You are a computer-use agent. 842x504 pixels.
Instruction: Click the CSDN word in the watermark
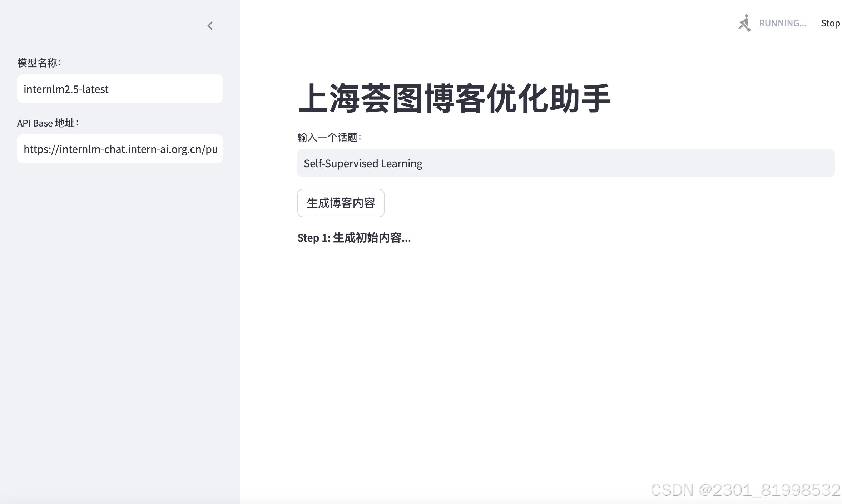coord(672,490)
